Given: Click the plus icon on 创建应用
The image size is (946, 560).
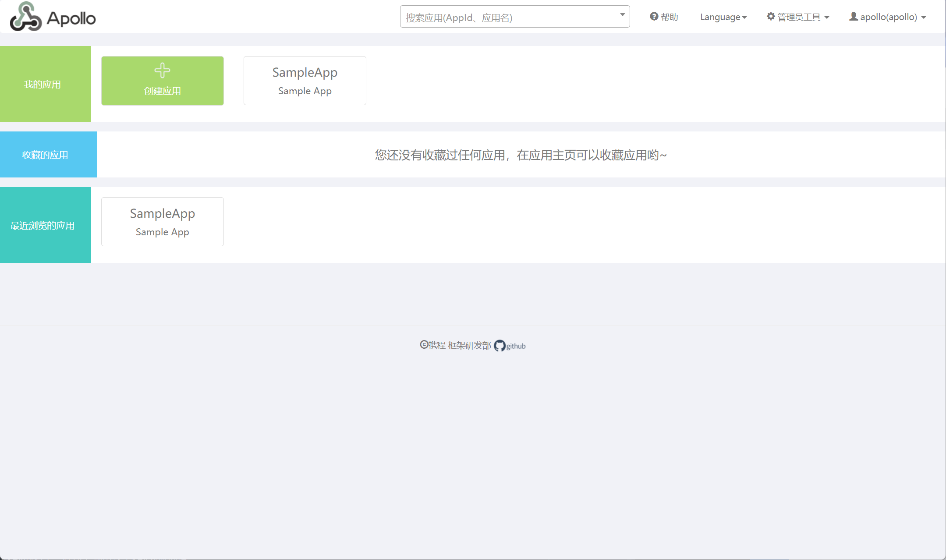Looking at the screenshot, I should [x=163, y=70].
